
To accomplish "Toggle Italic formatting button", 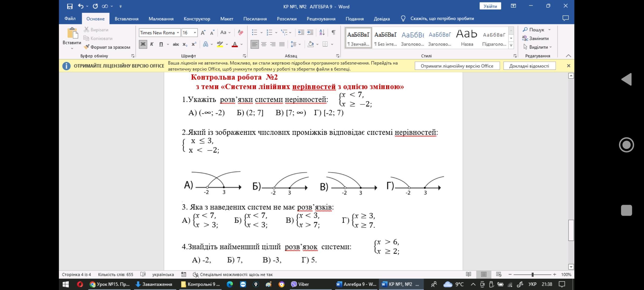I will click(152, 44).
